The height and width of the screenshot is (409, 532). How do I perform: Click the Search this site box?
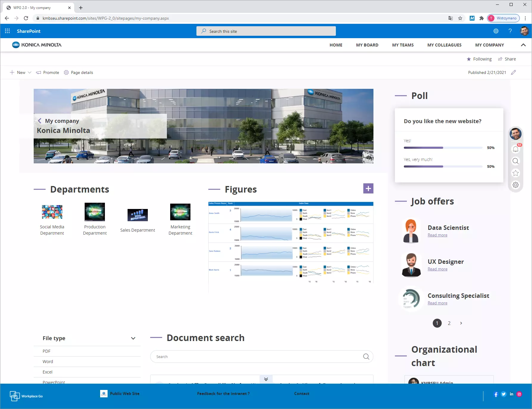[266, 31]
